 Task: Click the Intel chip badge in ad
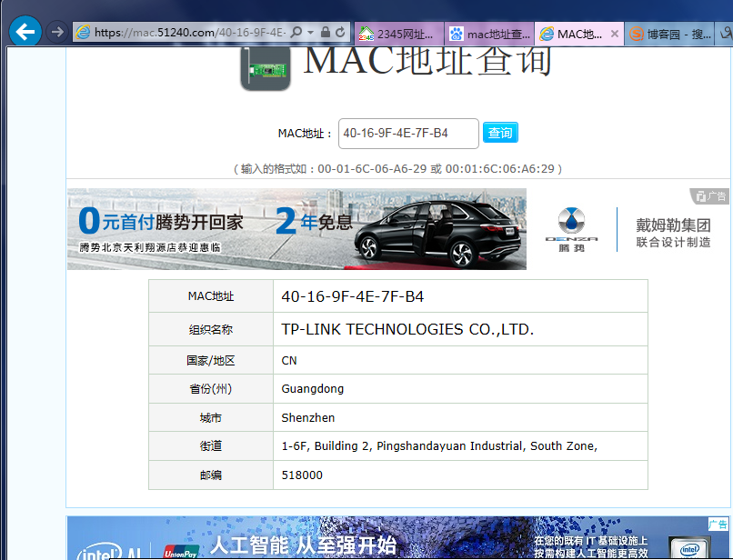point(690,548)
